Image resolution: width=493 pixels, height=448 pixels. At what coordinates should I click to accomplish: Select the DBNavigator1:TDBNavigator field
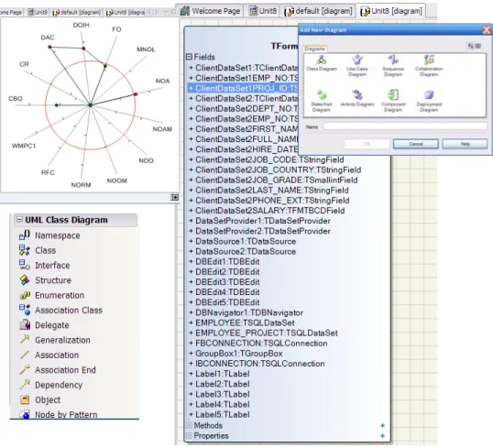(249, 312)
